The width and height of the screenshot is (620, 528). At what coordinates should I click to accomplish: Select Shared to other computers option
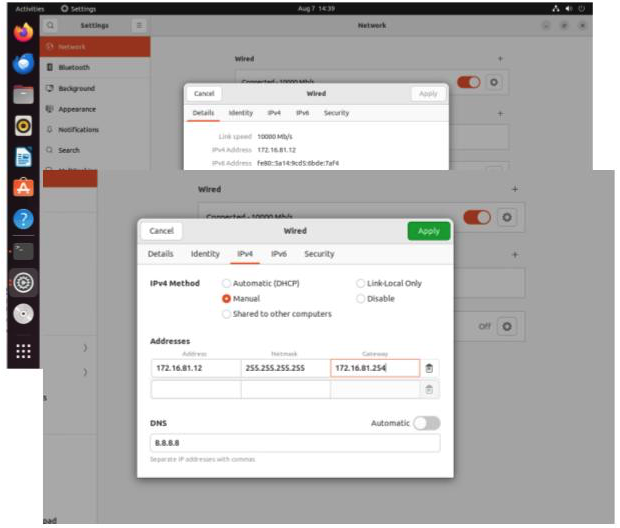coord(227,314)
